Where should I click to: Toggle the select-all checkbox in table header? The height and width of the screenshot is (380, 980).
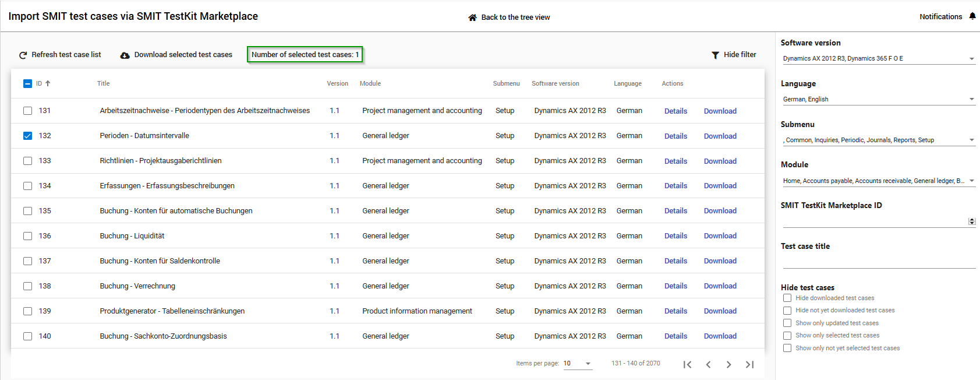pyautogui.click(x=27, y=83)
